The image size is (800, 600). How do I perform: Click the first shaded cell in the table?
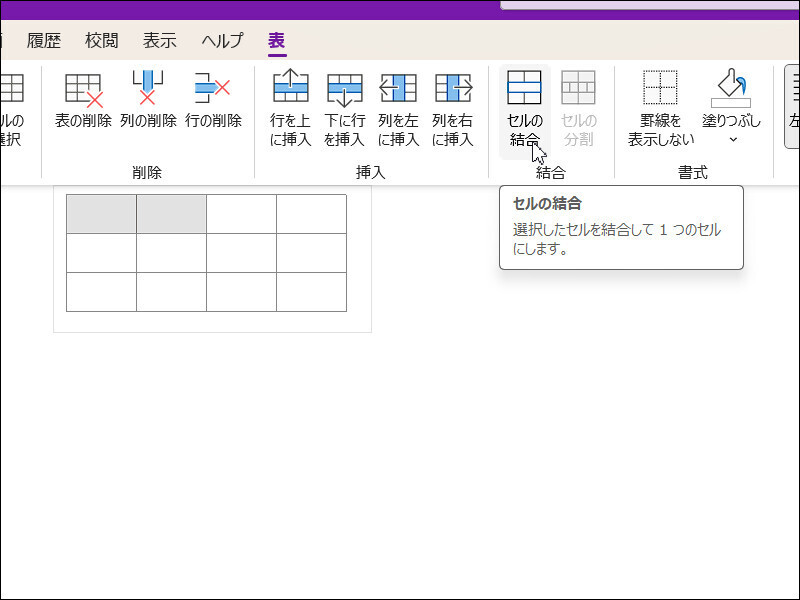pyautogui.click(x=101, y=214)
